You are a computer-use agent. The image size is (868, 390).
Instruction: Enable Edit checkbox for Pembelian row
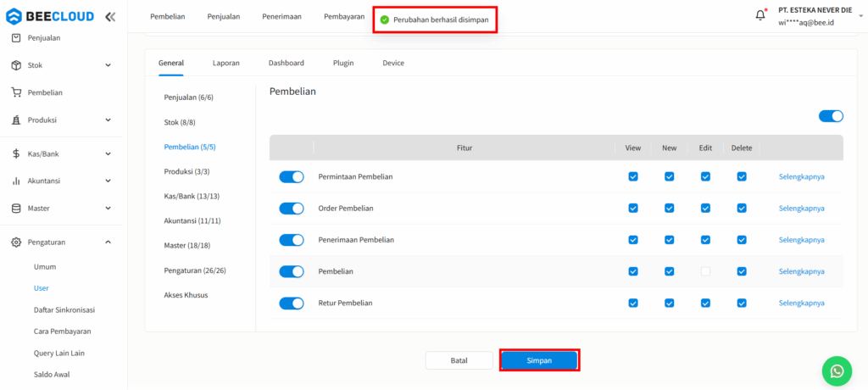[705, 271]
